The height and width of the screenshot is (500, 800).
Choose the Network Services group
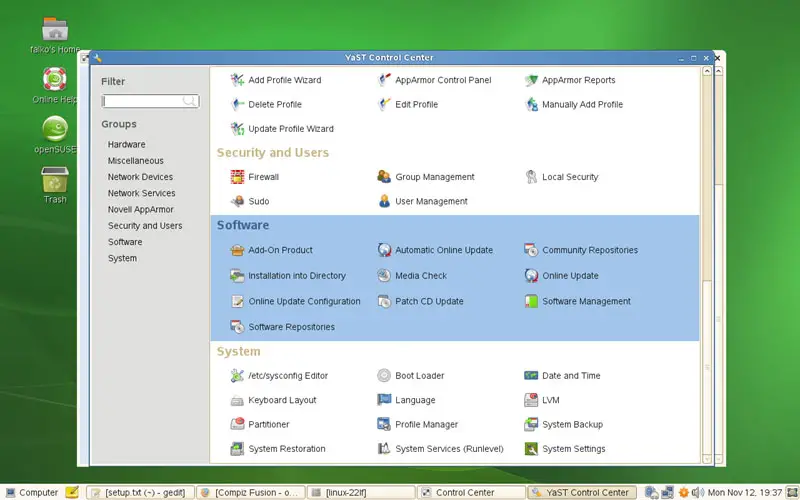point(141,193)
